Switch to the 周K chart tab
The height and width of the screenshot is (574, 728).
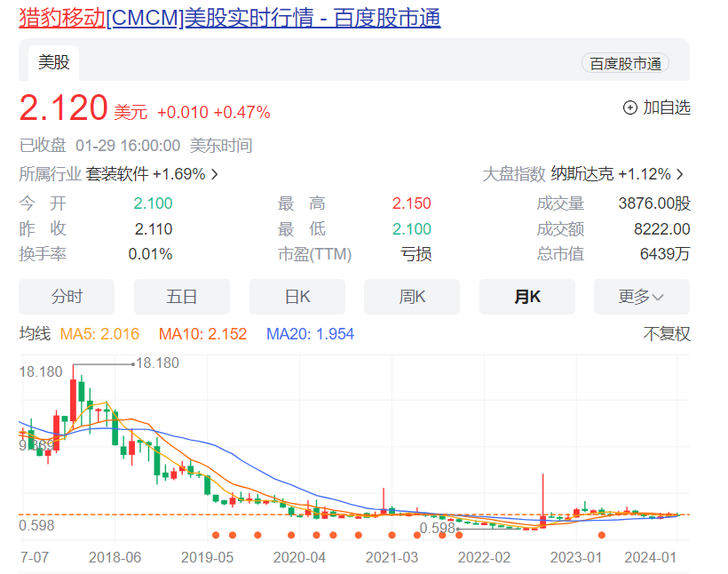pyautogui.click(x=412, y=297)
